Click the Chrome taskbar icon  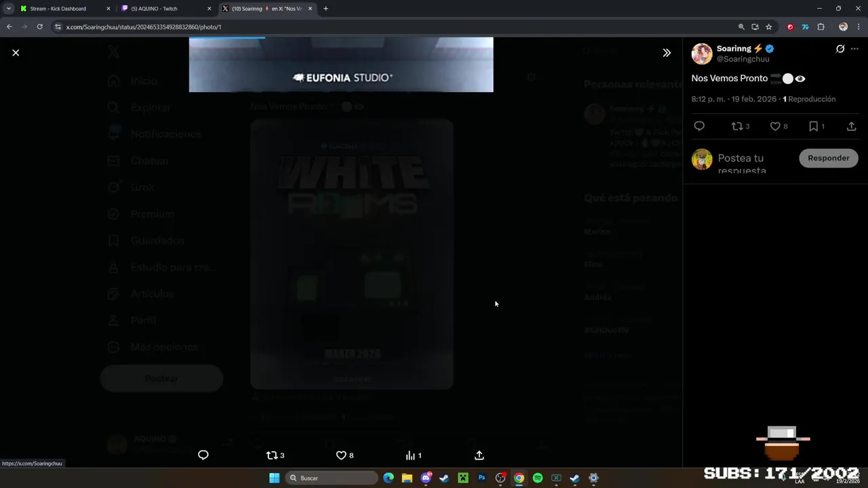pyautogui.click(x=519, y=478)
